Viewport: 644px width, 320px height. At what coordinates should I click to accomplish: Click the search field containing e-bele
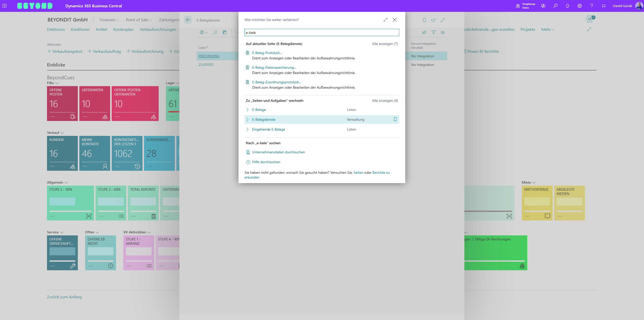coord(321,33)
